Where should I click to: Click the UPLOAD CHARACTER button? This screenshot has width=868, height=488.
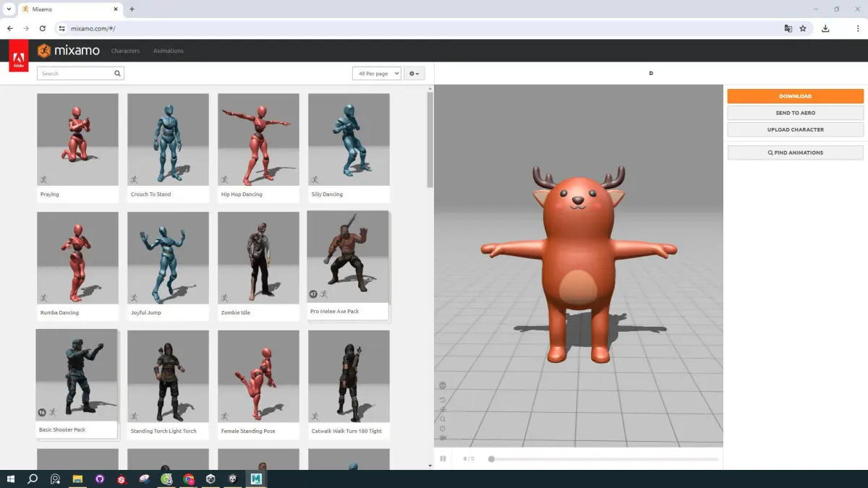click(x=795, y=129)
